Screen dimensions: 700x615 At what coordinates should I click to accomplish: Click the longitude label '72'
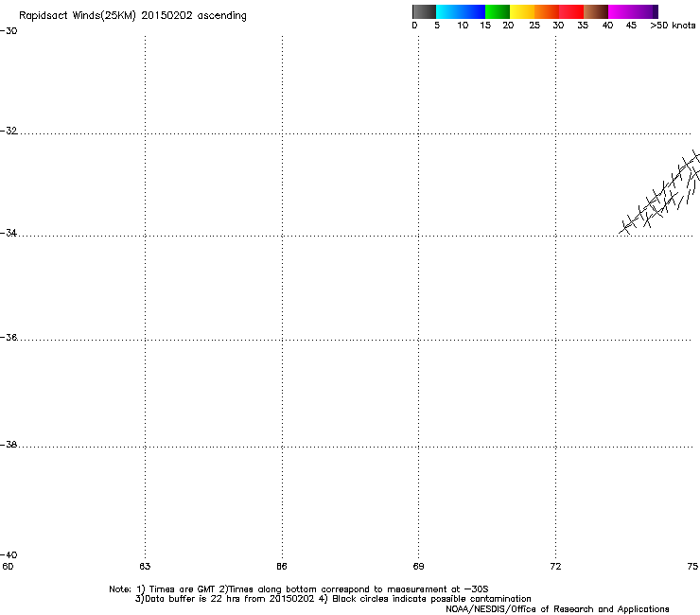pyautogui.click(x=555, y=567)
